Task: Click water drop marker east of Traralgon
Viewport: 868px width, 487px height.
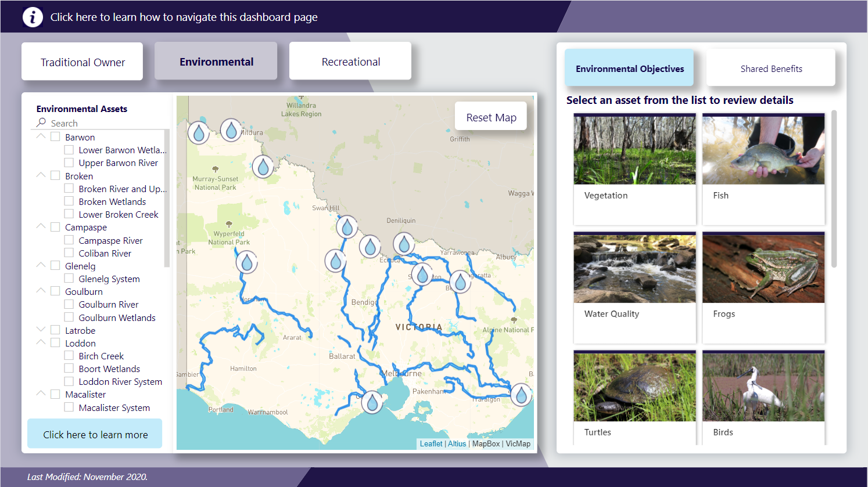Action: click(521, 395)
